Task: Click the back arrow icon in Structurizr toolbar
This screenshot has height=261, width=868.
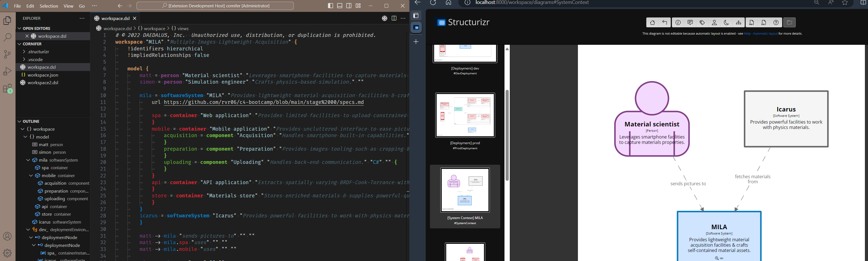Action: (665, 23)
